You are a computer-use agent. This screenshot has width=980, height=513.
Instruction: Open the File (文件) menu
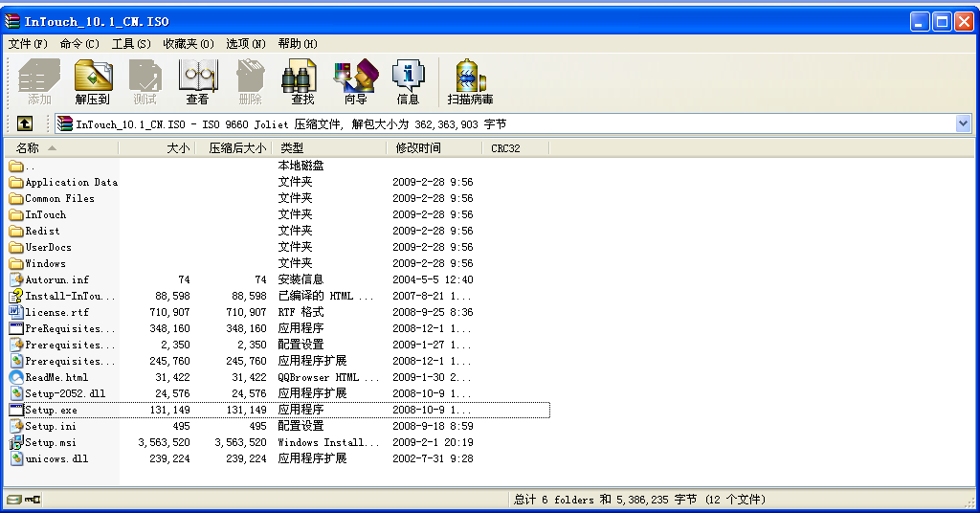[28, 43]
